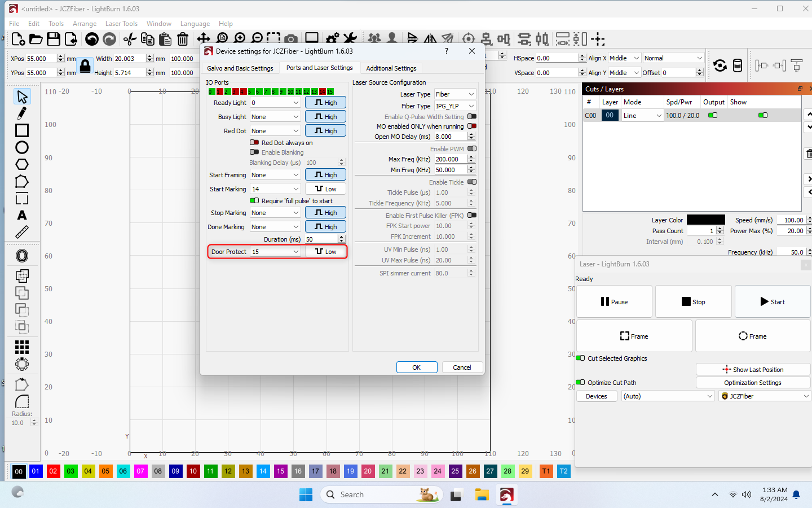This screenshot has width=812, height=508.
Task: Select the Text creation tool
Action: (x=22, y=215)
